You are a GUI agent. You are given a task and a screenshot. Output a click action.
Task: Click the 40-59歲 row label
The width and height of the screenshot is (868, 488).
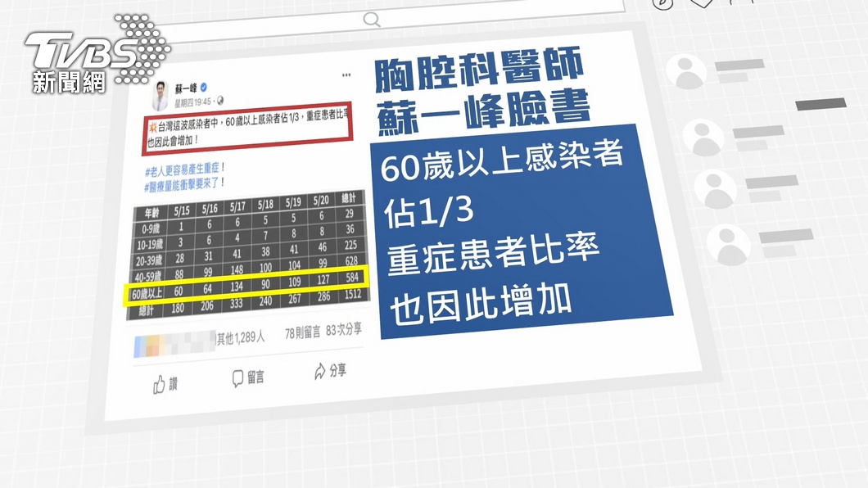[x=147, y=277]
